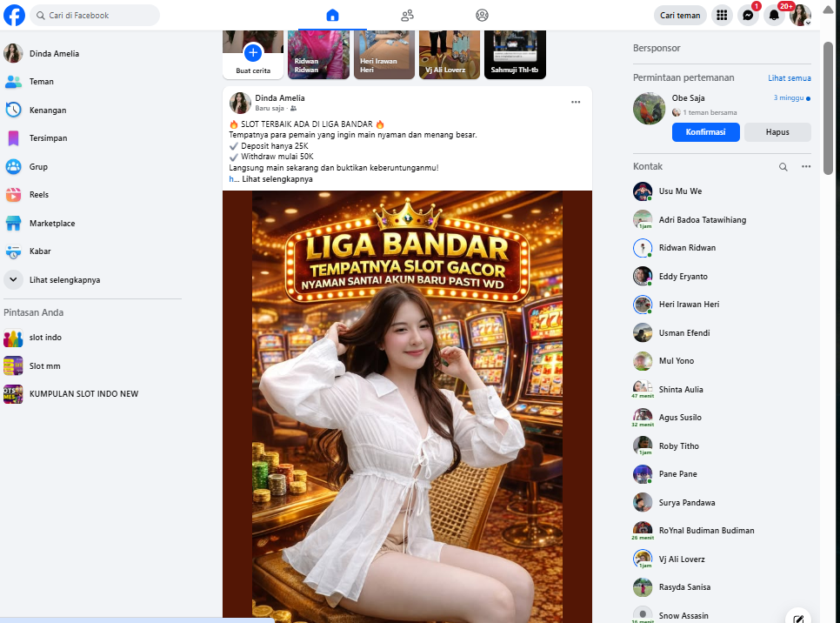The image size is (840, 623).
Task: Focus the Cari di Facebook search field
Action: point(95,15)
